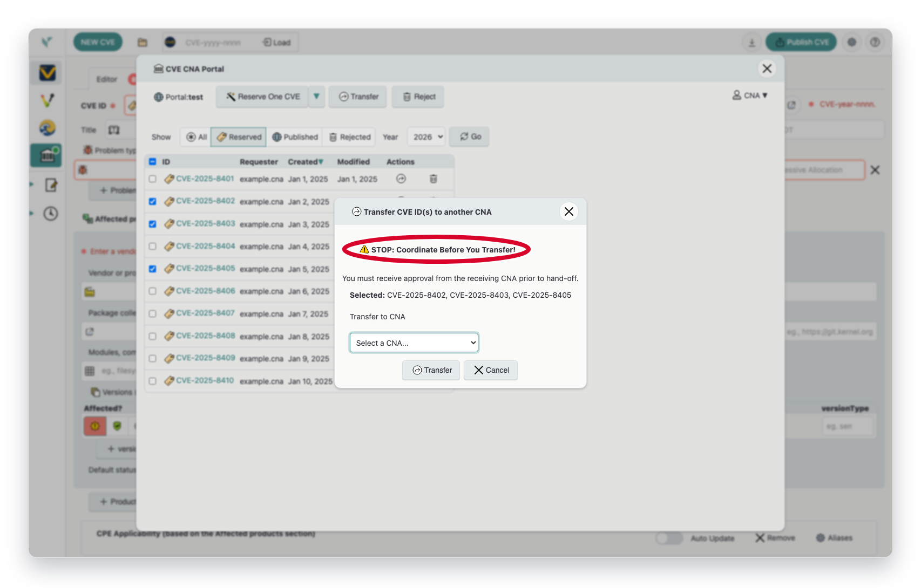Click the Portal:test label
This screenshot has width=921, height=588.
179,97
